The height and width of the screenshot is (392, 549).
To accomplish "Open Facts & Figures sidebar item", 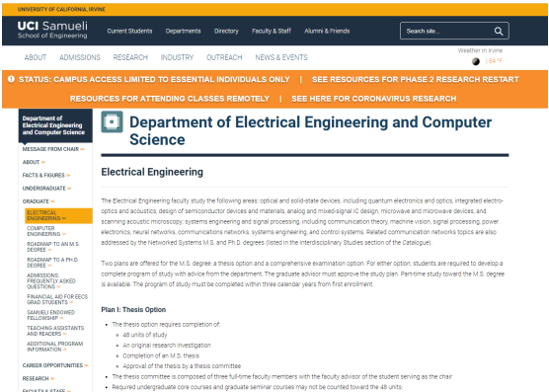I will click(x=46, y=175).
